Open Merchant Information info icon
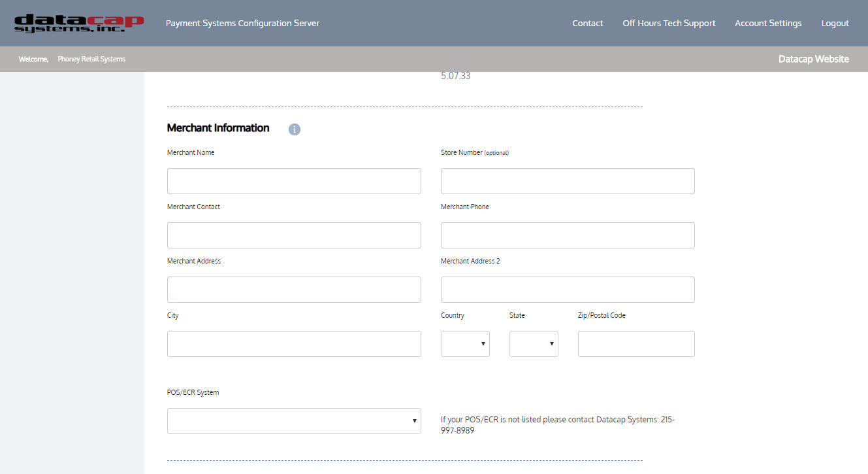 [295, 129]
